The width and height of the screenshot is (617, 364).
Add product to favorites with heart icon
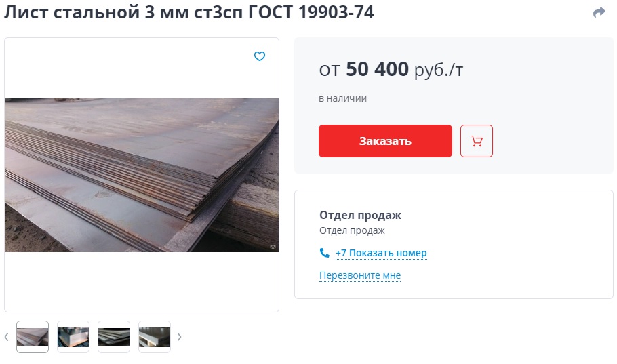pyautogui.click(x=259, y=56)
